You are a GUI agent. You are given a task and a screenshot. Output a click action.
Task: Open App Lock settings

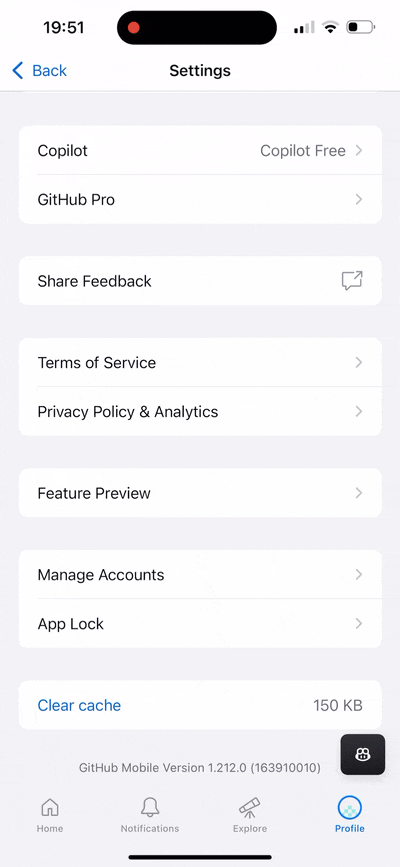coord(200,624)
